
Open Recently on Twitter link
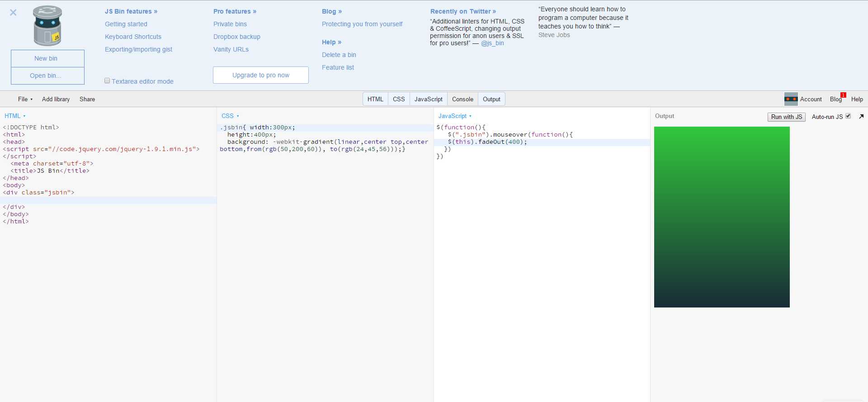463,11
